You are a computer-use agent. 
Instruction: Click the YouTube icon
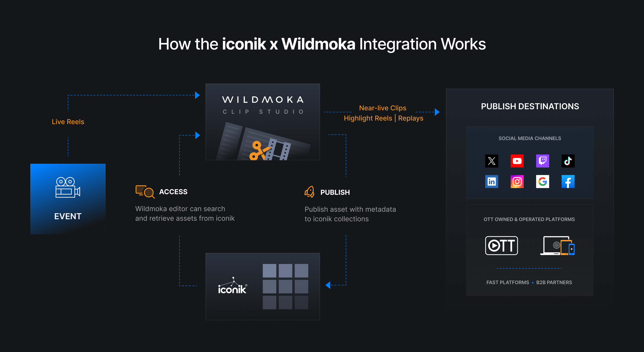[517, 161]
